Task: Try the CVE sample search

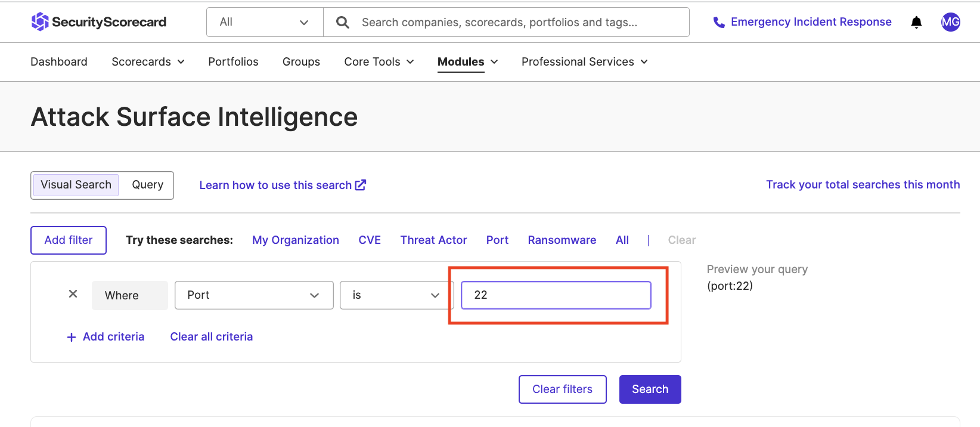Action: 370,240
